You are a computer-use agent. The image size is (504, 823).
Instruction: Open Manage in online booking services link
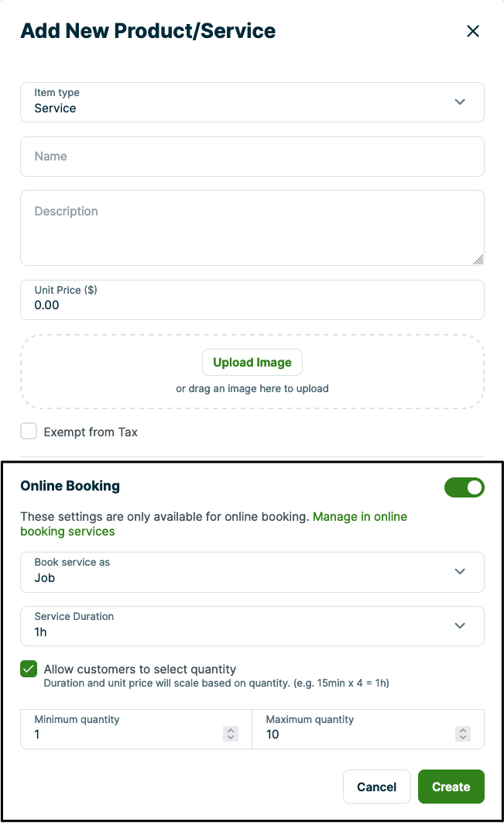(x=359, y=517)
